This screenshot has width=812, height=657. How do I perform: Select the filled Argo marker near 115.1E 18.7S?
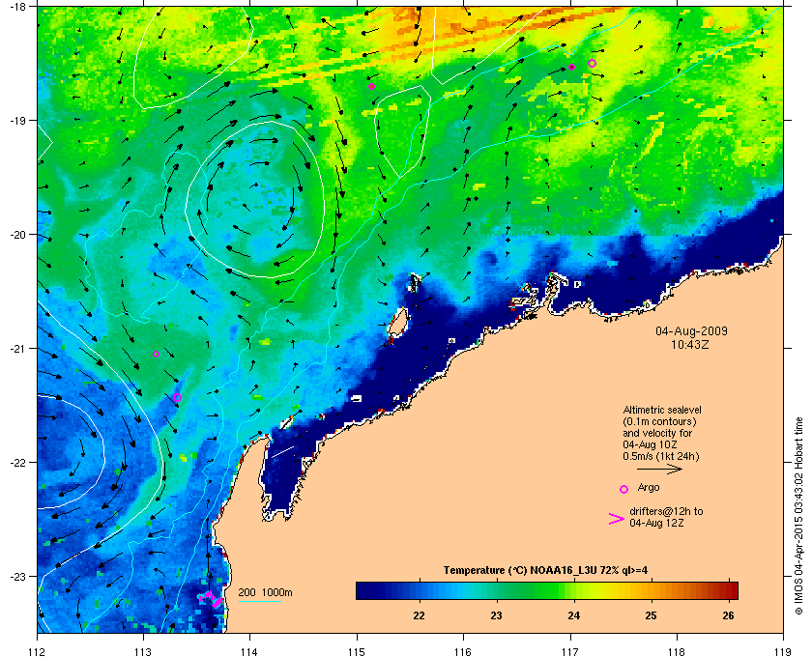tap(372, 86)
